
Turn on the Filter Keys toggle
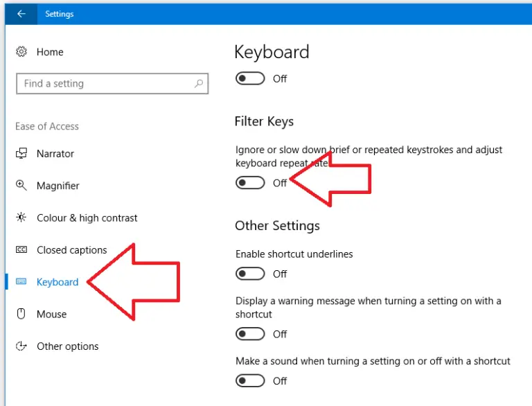[250, 183]
